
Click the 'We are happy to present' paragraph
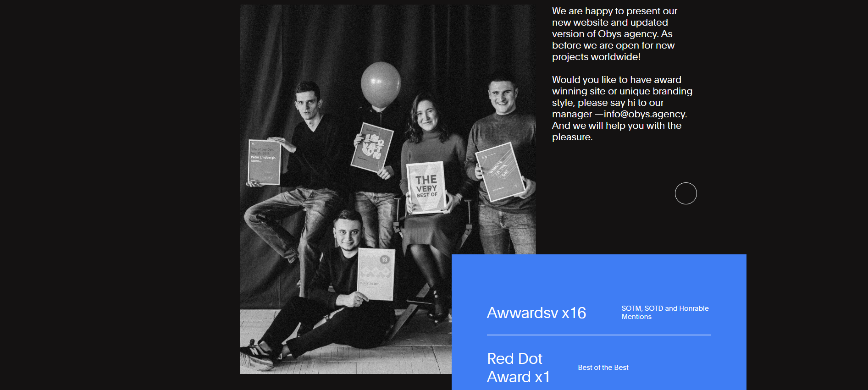point(614,34)
